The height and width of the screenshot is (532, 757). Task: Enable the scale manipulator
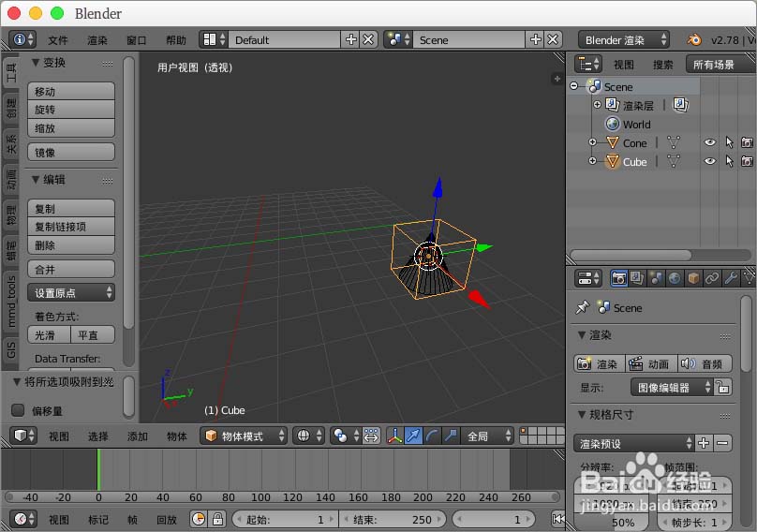click(x=451, y=436)
